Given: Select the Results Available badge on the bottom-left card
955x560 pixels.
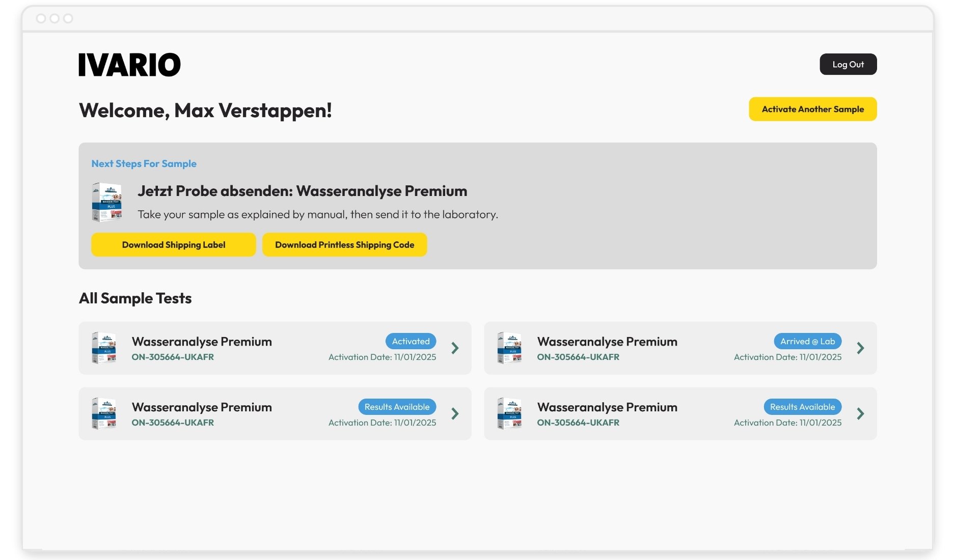Looking at the screenshot, I should point(397,407).
